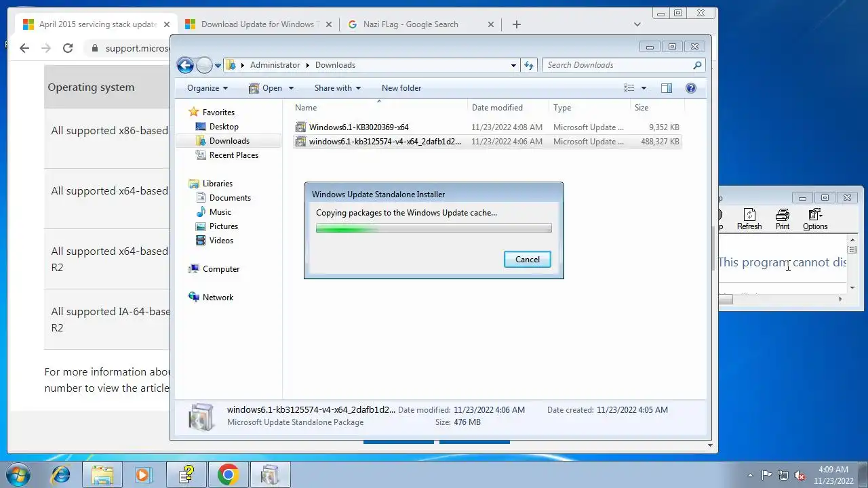868x488 pixels.
Task: Expand the Open button dropdown arrow
Action: point(291,88)
